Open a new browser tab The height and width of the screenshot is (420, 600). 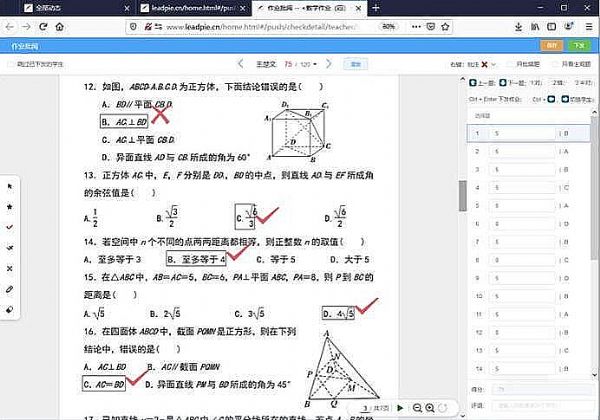pos(376,8)
